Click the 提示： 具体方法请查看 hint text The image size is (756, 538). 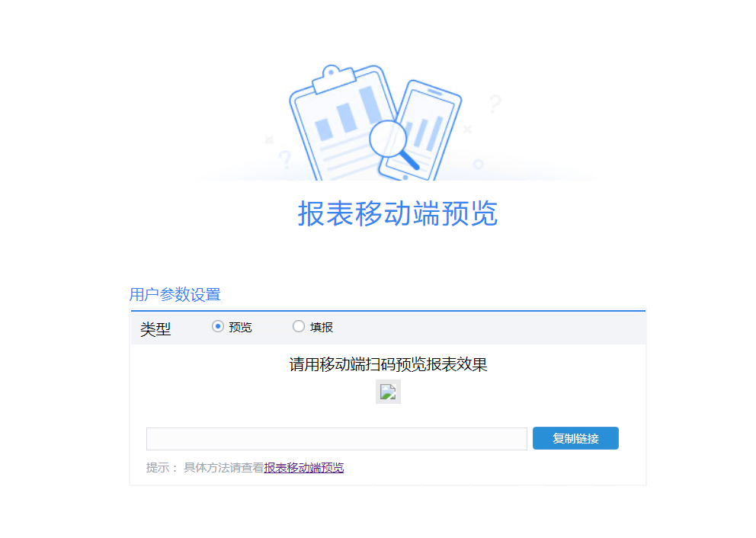[205, 468]
